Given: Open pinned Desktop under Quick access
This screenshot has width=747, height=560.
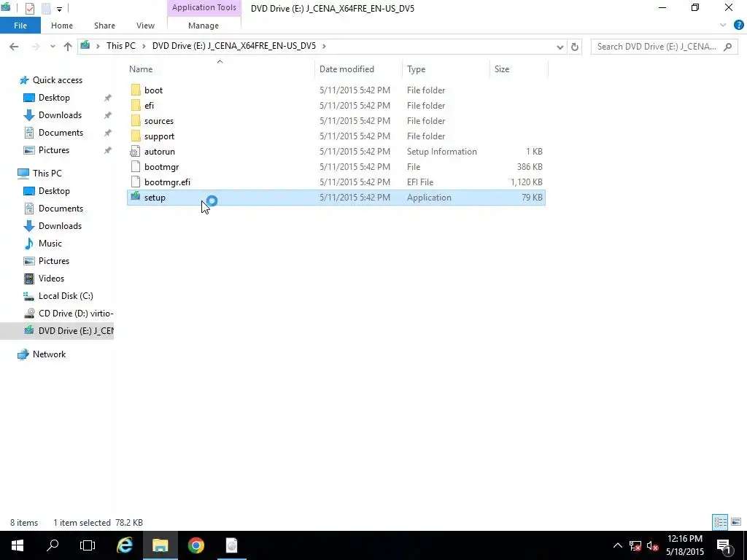Looking at the screenshot, I should 54,98.
